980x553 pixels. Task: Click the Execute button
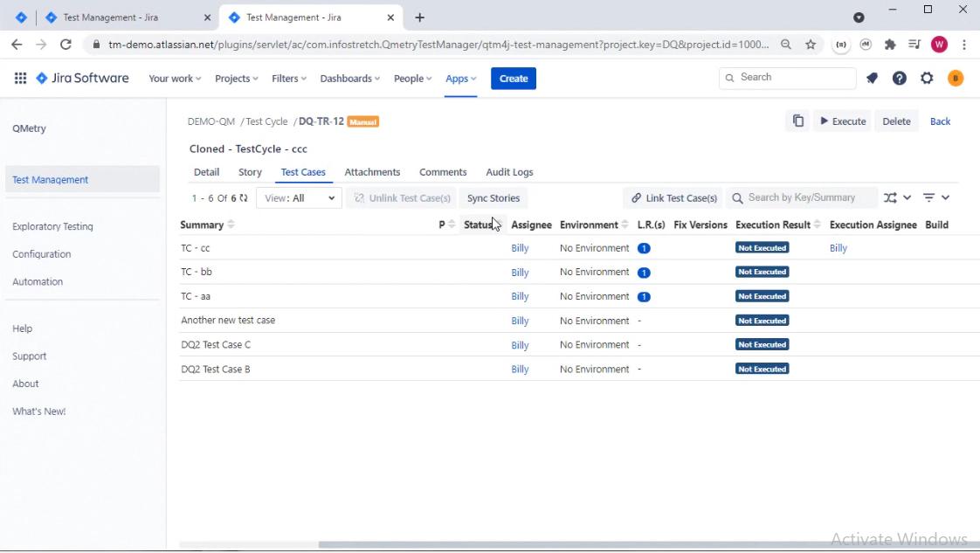coord(842,121)
